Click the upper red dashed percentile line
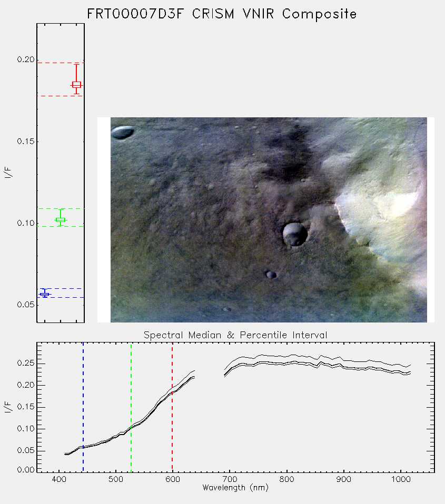Image resolution: width=445 pixels, height=504 pixels. coord(61,63)
